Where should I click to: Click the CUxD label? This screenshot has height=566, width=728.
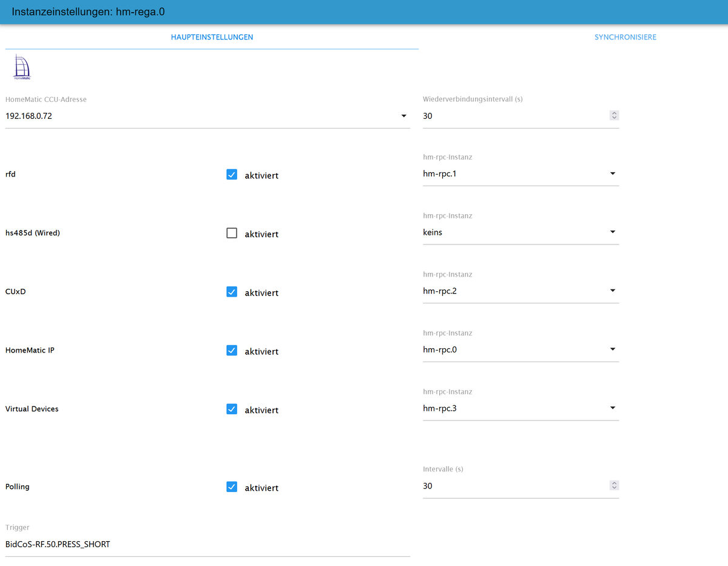16,292
